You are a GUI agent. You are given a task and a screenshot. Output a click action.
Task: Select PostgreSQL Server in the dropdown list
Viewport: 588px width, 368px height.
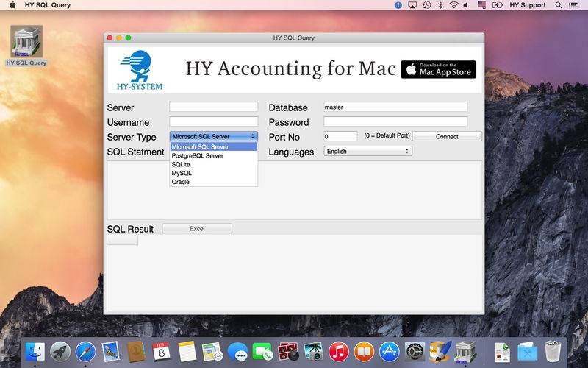214,155
